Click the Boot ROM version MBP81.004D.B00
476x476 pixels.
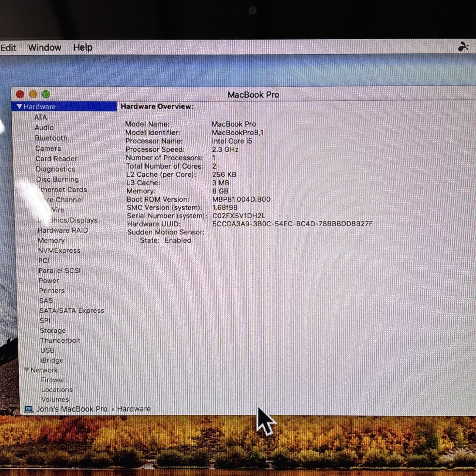click(241, 199)
